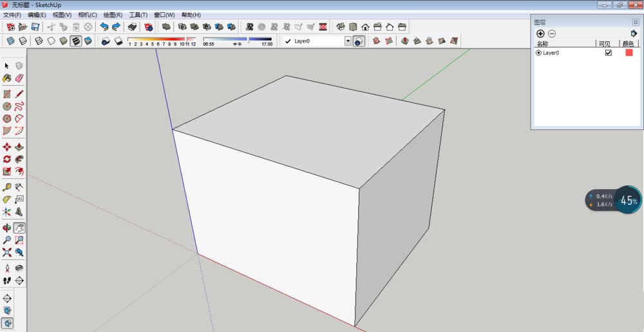Open the Layer0 dropdown arrow
This screenshot has height=332, width=644.
pyautogui.click(x=348, y=41)
